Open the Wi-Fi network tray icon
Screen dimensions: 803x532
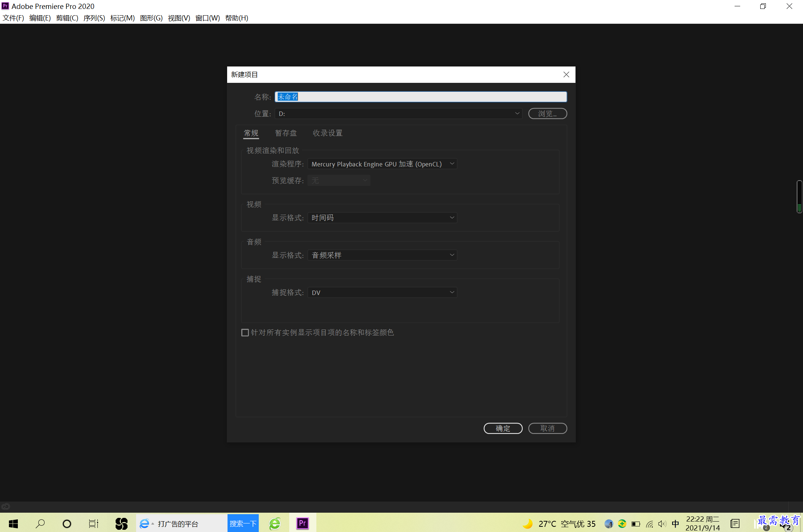coord(649,524)
